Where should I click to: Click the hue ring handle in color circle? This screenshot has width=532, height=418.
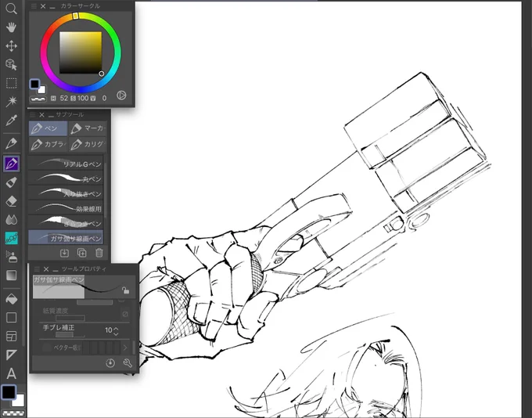(x=76, y=16)
